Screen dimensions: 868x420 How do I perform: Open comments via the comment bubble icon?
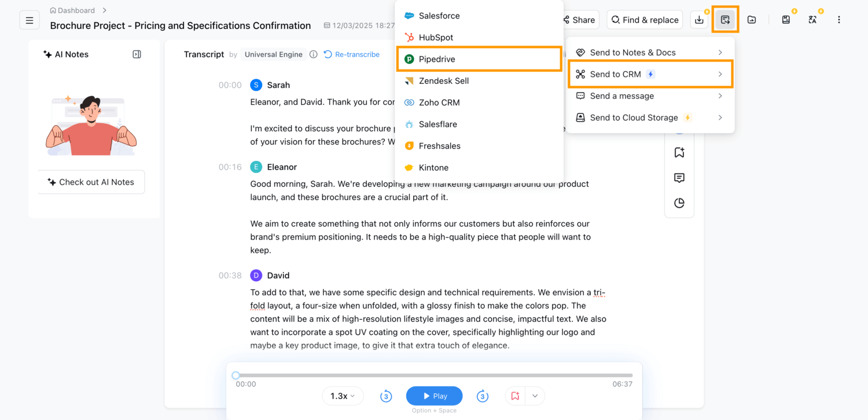679,178
